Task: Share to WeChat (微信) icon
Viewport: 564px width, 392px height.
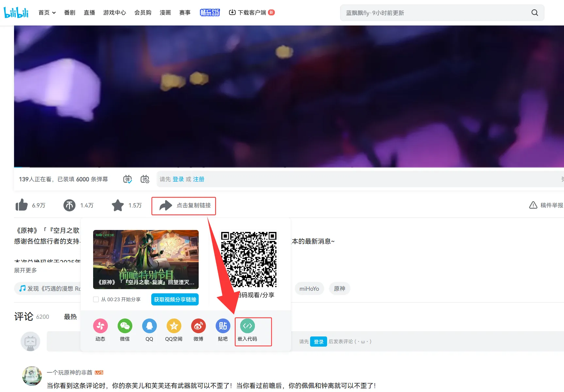Action: tap(125, 326)
